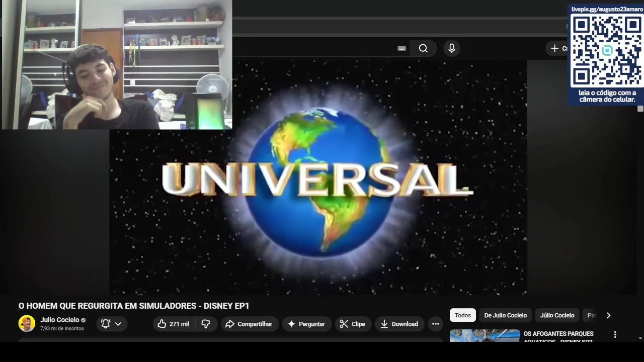Select the Todos filter chip
Image resolution: width=644 pixels, height=362 pixels.
pos(463,315)
